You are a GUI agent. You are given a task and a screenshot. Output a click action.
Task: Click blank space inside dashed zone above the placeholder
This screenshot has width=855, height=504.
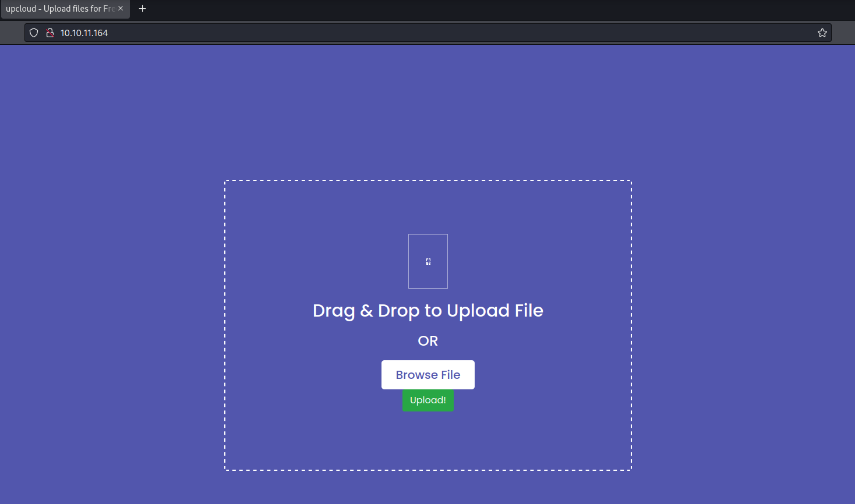428,207
